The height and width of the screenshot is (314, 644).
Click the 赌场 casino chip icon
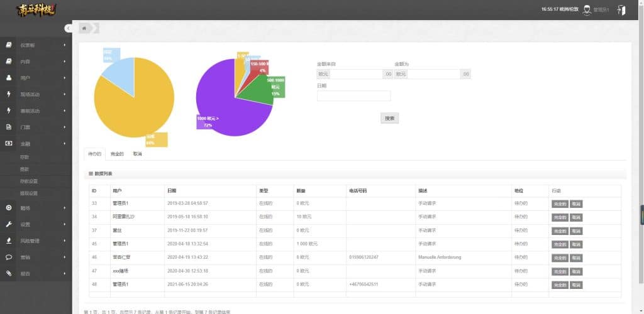9,208
